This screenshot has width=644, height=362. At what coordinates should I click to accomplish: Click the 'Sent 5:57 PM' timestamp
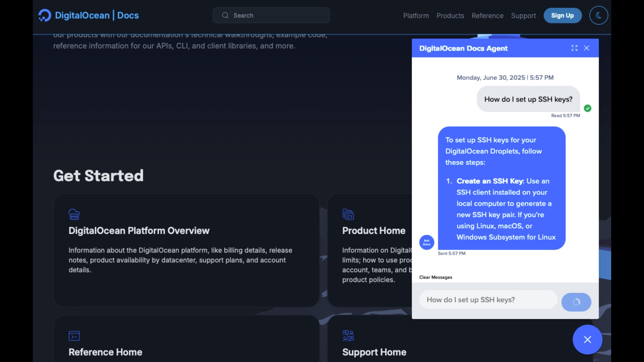coord(451,254)
